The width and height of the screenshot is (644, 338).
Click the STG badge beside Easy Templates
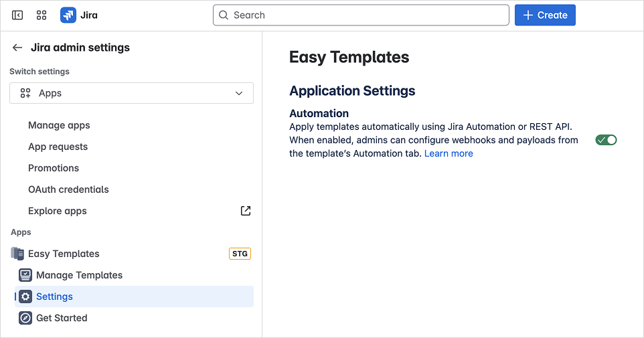coord(240,254)
